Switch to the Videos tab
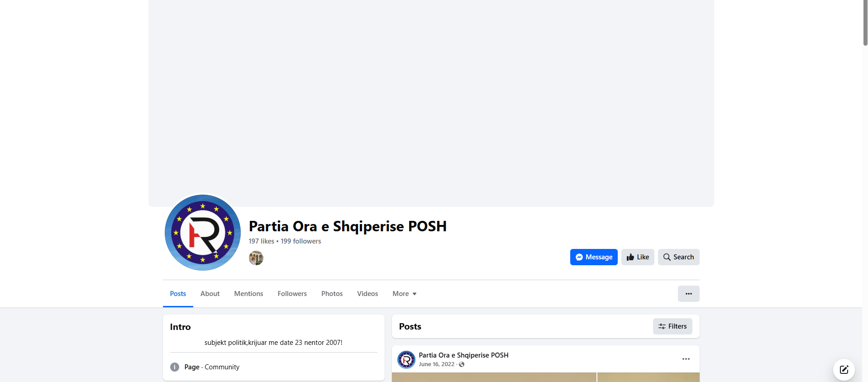This screenshot has width=868, height=382. 367,294
